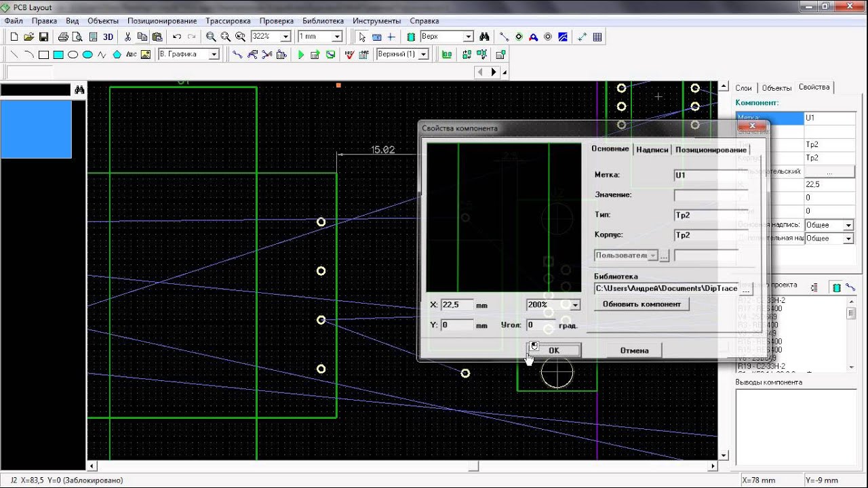Click the Обновить компонент button
The height and width of the screenshot is (488, 868).
pos(642,304)
